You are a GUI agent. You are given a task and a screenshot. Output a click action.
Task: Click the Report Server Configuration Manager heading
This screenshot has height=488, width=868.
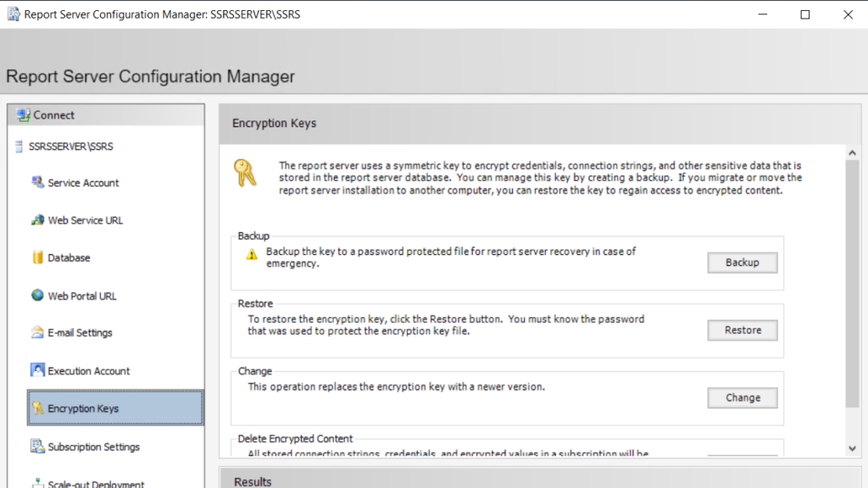(151, 76)
